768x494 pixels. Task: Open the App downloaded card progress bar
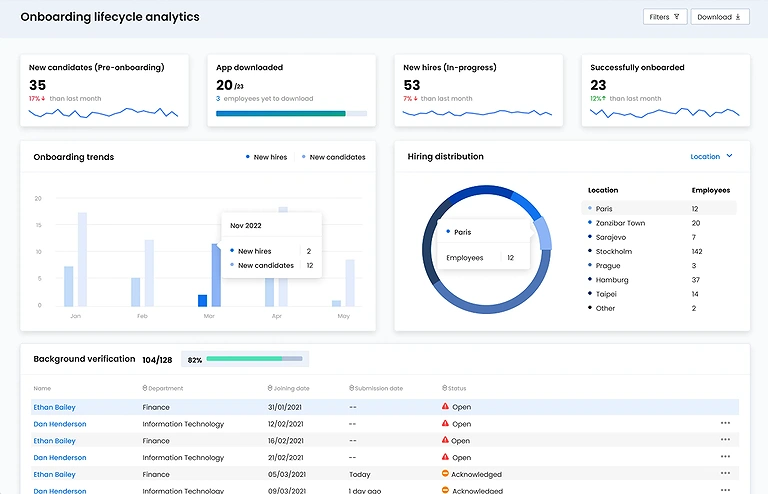click(291, 114)
